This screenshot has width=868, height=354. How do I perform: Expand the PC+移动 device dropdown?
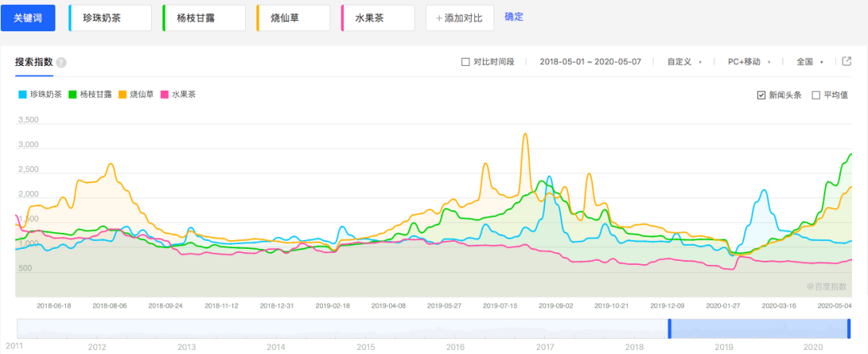click(x=749, y=62)
